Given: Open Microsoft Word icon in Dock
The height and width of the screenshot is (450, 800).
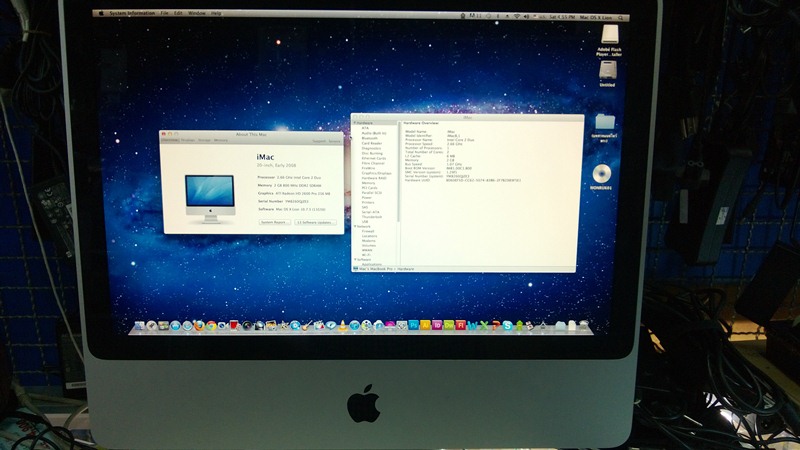Looking at the screenshot, I should [472, 326].
